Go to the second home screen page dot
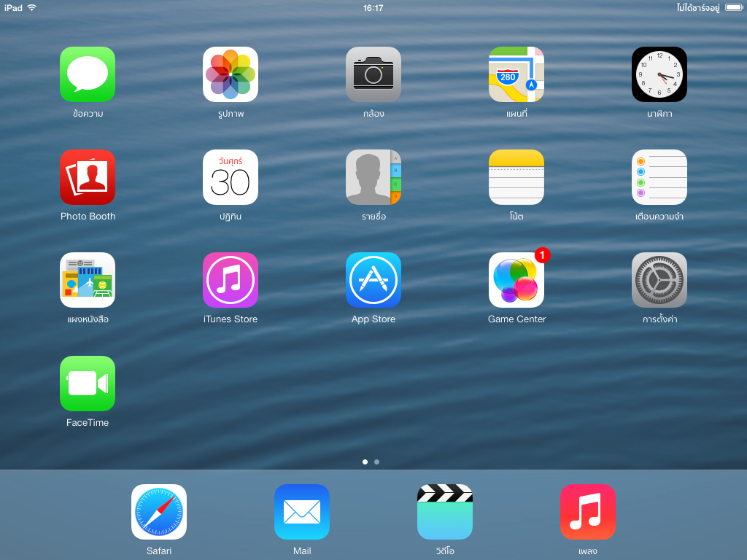 click(x=377, y=462)
